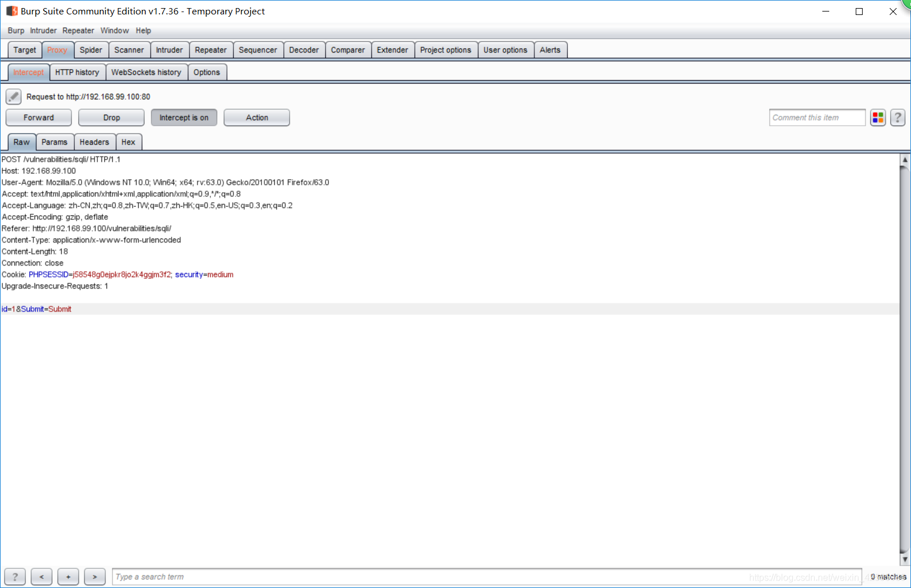Open the proxy Options sub-tab
Viewport: 911px width, 588px height.
click(207, 73)
